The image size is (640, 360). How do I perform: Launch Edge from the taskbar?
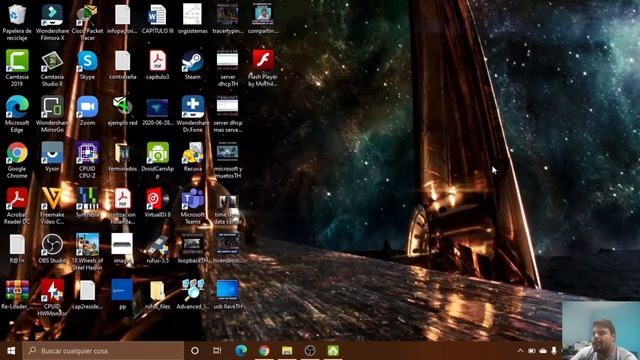[x=241, y=351]
